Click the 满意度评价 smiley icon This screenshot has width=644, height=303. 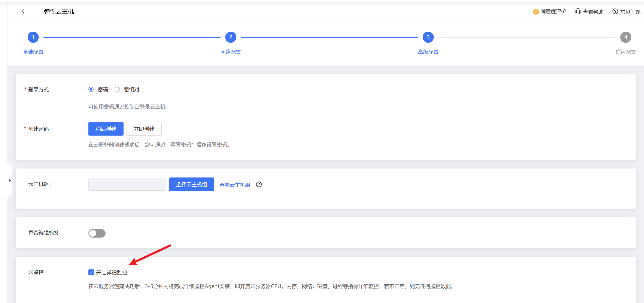point(535,12)
